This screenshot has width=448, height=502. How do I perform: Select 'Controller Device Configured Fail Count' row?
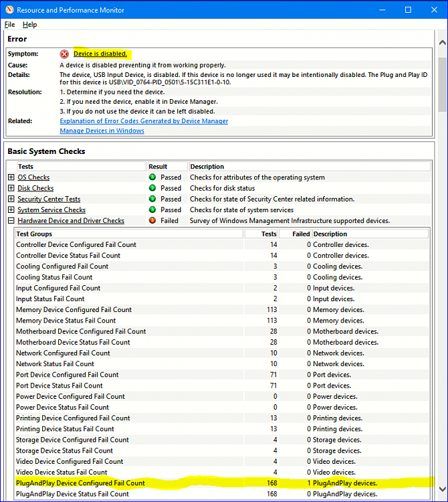click(x=222, y=244)
